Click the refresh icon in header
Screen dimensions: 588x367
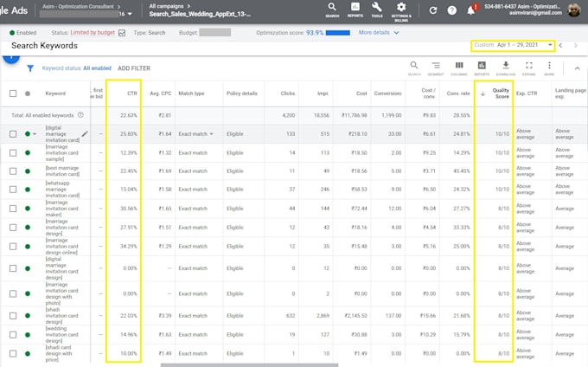pyautogui.click(x=432, y=10)
